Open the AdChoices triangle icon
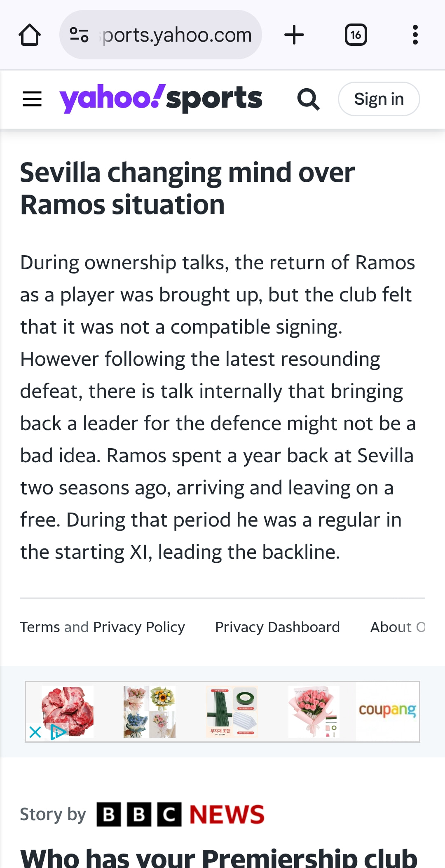Screen dimensions: 445x868 (58, 732)
